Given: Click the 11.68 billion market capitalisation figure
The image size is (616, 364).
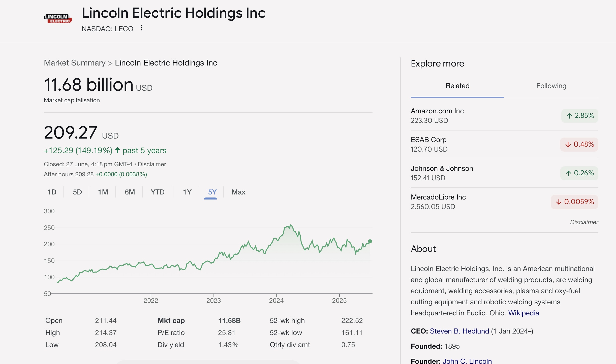Looking at the screenshot, I should tap(98, 85).
